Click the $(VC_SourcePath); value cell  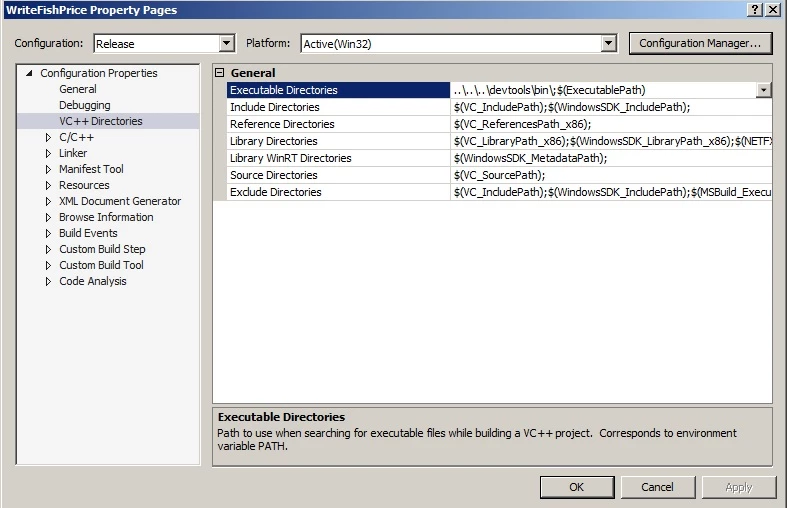click(x=611, y=176)
